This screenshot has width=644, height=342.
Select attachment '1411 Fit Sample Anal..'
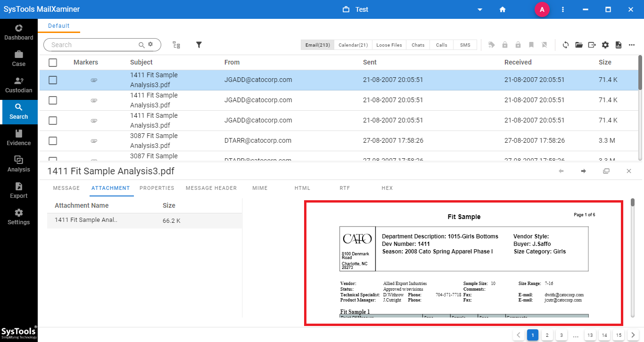click(x=144, y=220)
